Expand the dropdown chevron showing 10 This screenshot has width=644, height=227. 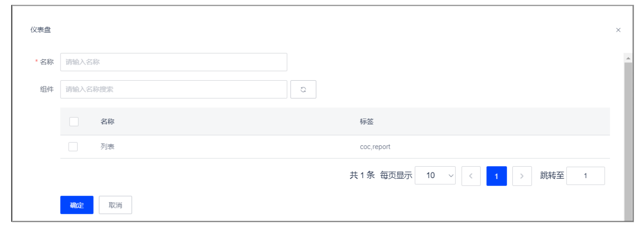coord(450,175)
